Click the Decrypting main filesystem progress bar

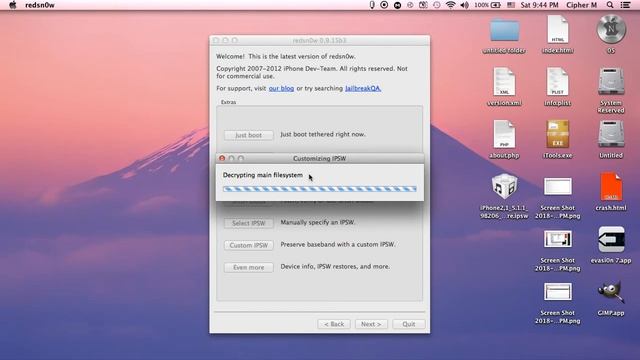320,189
